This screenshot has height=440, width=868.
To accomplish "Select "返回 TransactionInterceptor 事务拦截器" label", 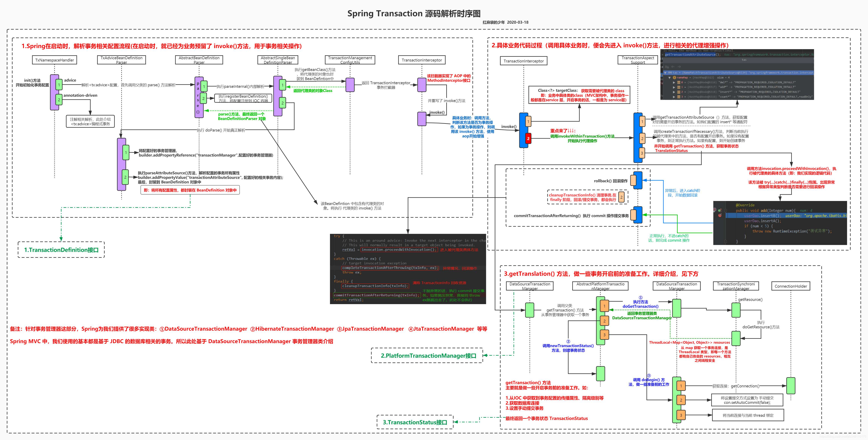I will pyautogui.click(x=386, y=85).
